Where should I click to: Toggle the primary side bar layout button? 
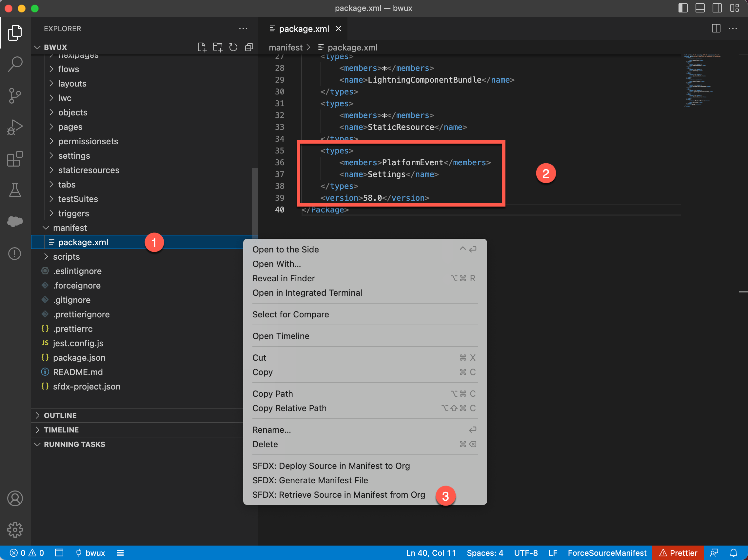point(683,8)
